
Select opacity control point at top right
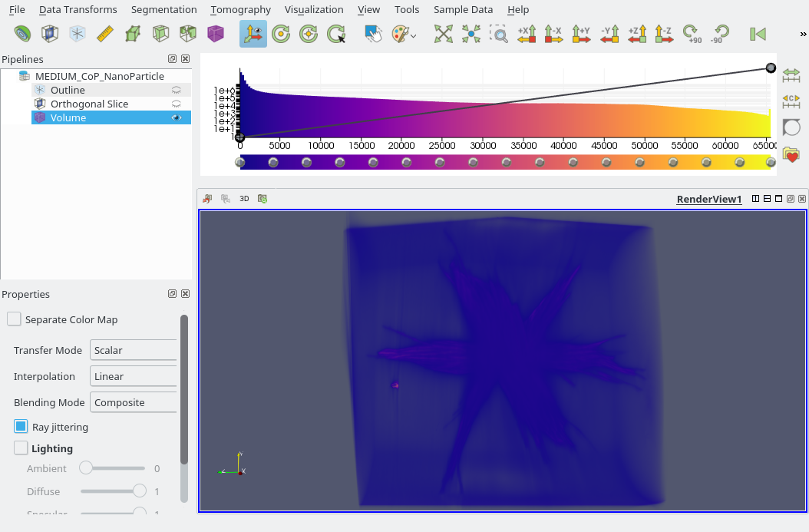771,68
